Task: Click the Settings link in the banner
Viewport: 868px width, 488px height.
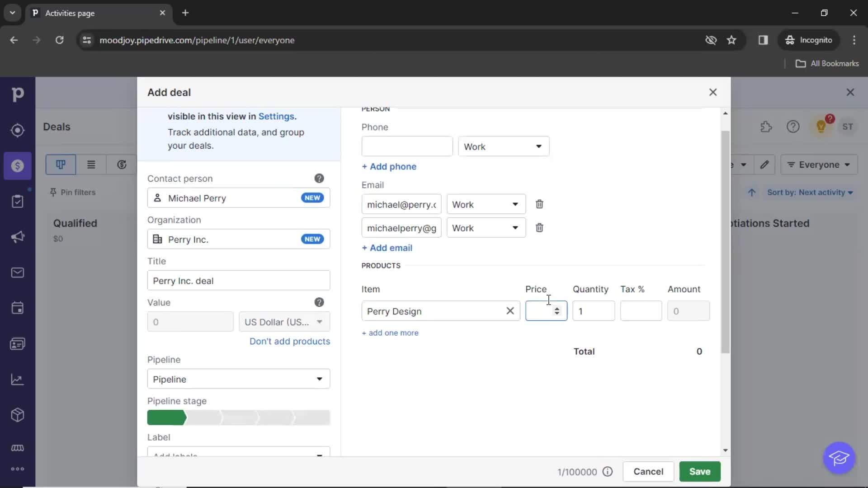Action: (x=276, y=116)
